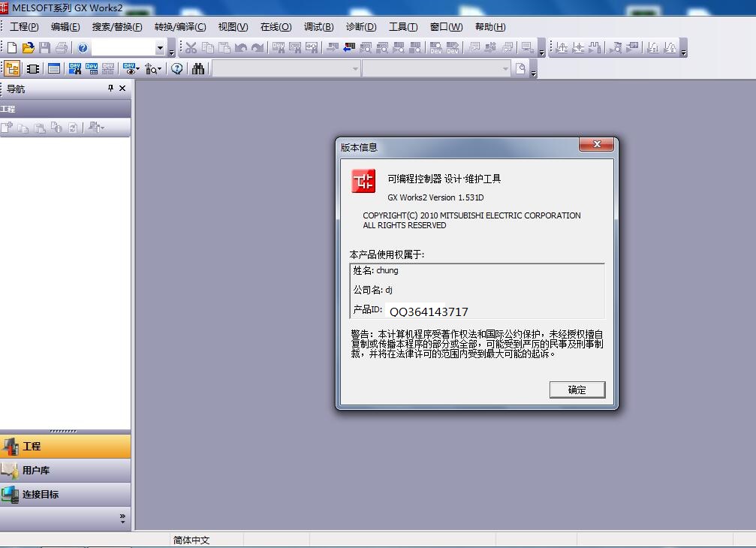Open the Dev eye monitor dropdown arrow

[137, 69]
